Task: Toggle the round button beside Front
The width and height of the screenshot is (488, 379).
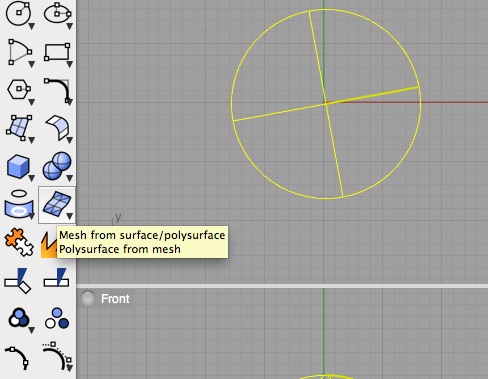Action: pyautogui.click(x=88, y=298)
